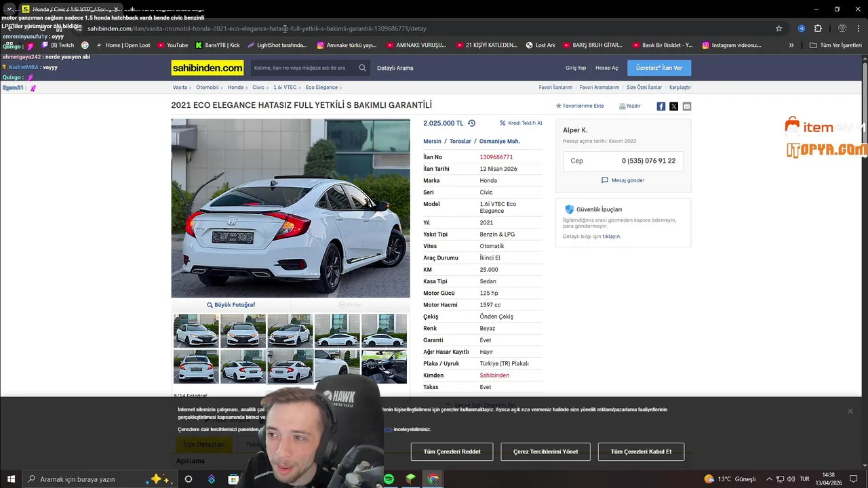The image size is (868, 488).
Task: Click Mesaj gönder
Action: pyautogui.click(x=623, y=180)
